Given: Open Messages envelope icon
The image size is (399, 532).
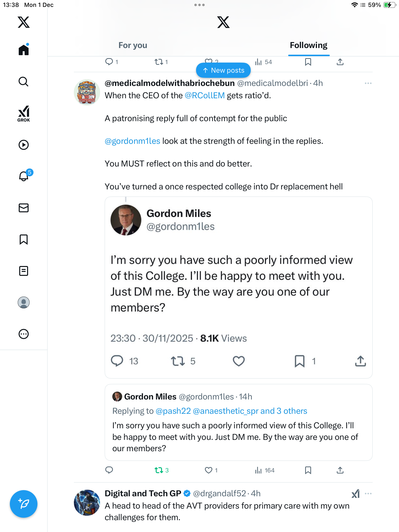Looking at the screenshot, I should [x=24, y=208].
